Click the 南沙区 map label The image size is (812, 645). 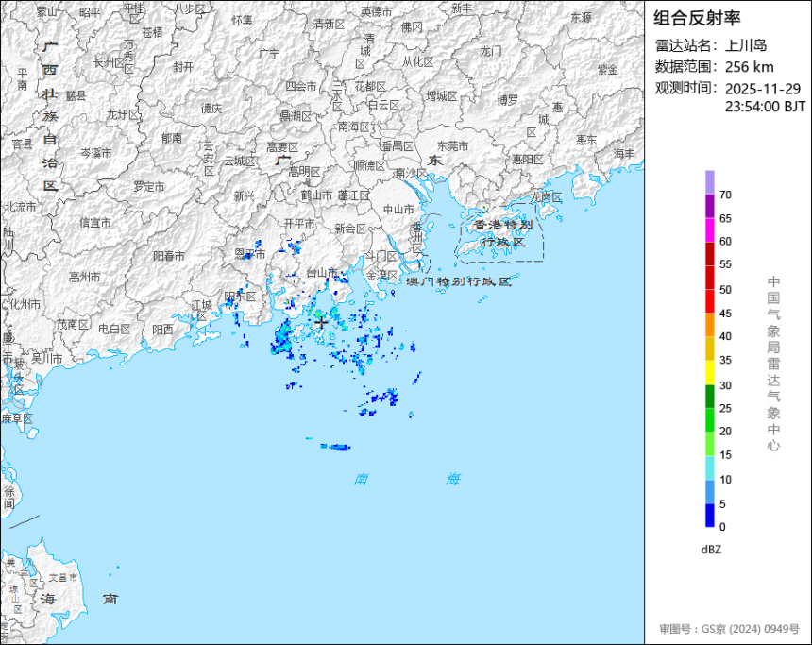coord(410,173)
